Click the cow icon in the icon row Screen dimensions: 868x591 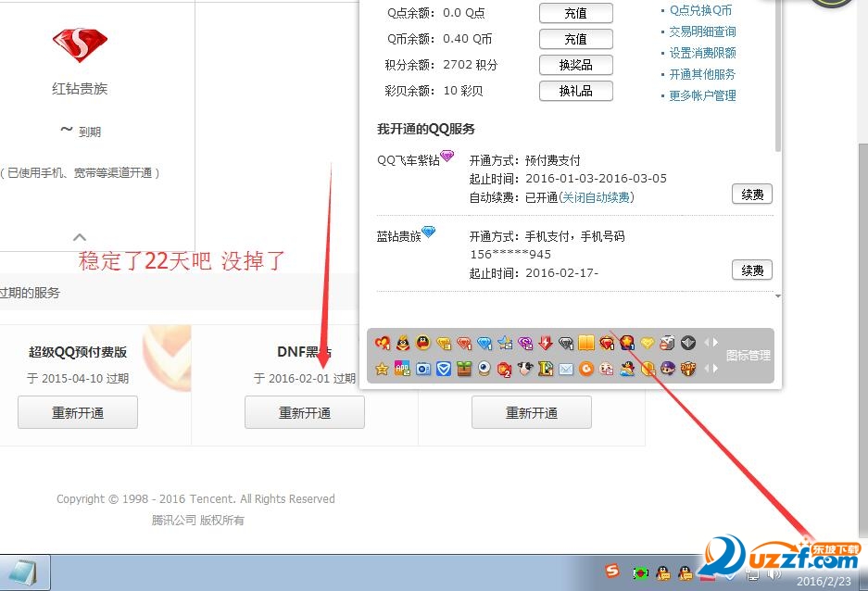526,369
